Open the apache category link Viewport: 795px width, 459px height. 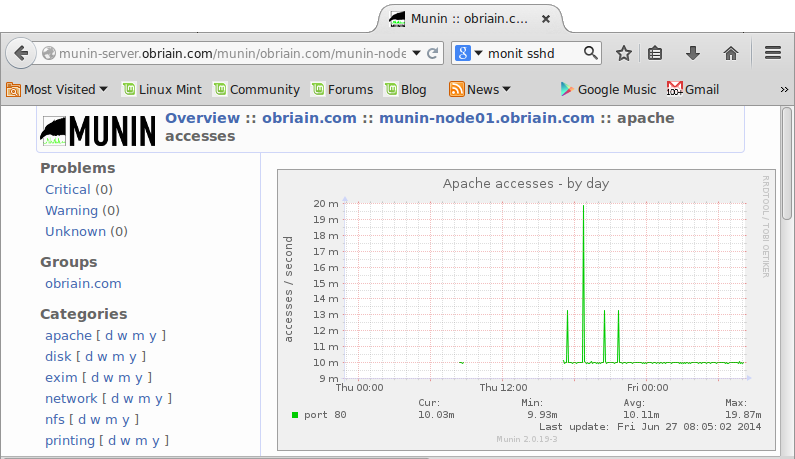68,336
